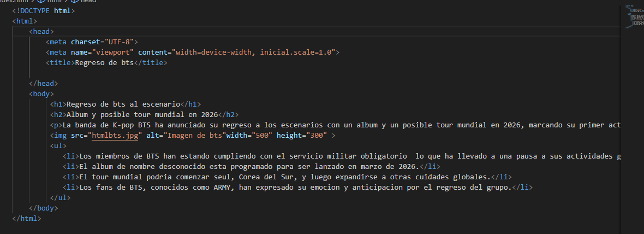Click the closing </title> tag
Screen dimensions: 644x234
(x=151, y=63)
